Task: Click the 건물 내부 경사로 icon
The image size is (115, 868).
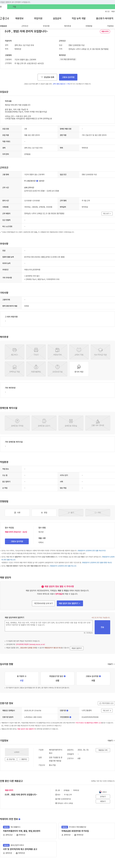Action: (98, 423)
